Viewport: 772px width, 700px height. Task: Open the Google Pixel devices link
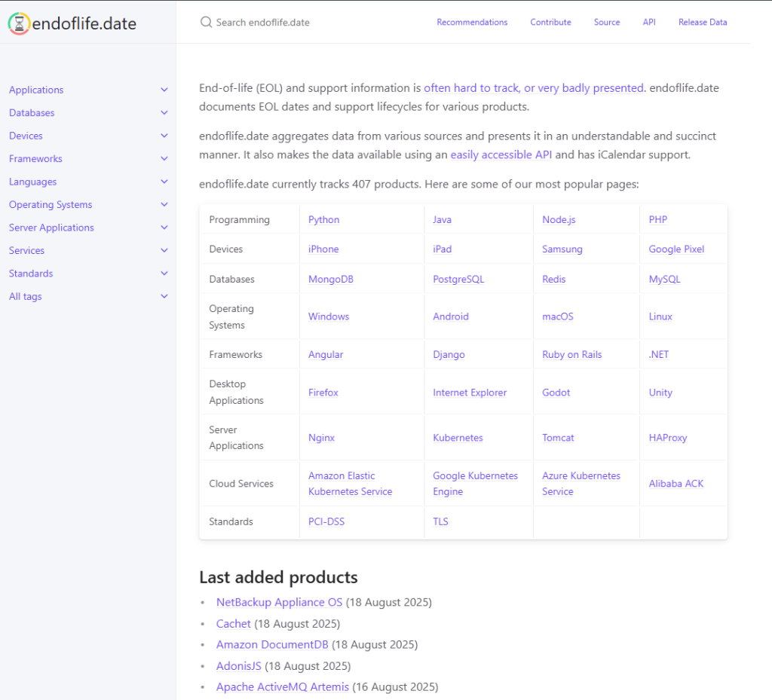coord(676,249)
